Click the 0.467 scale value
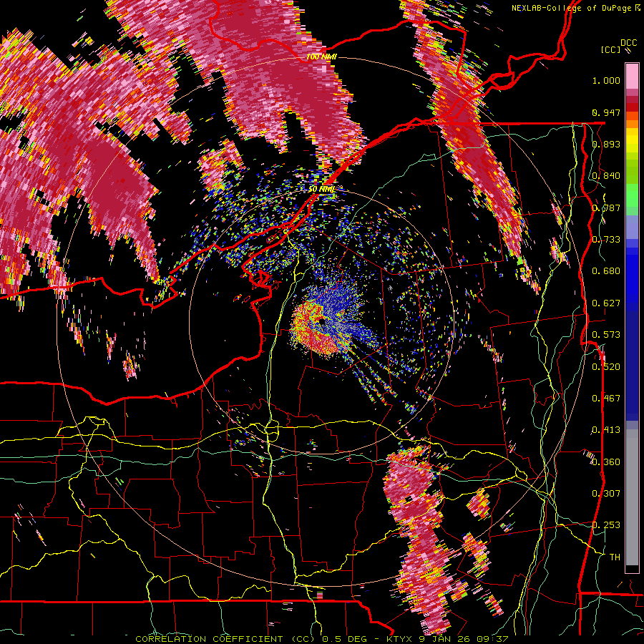The height and width of the screenshot is (644, 644). pos(606,399)
